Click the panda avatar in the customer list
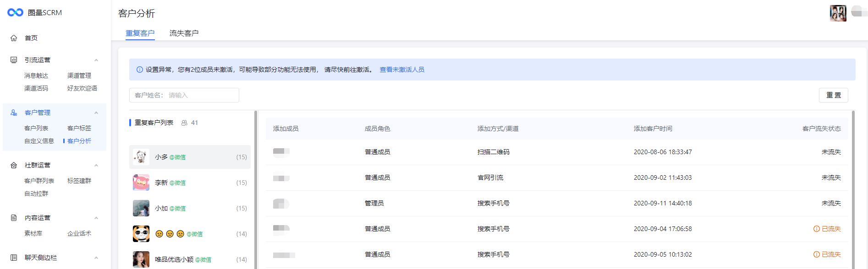 (141, 234)
